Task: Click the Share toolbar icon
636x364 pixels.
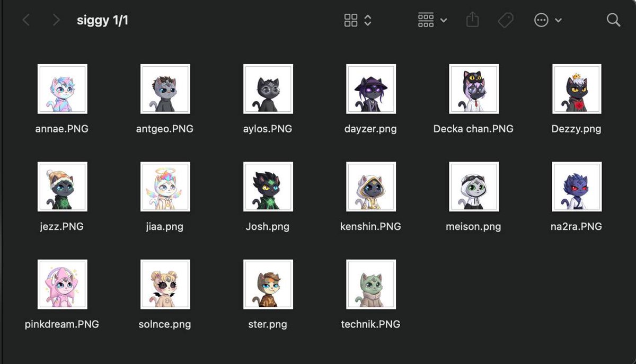Action: 472,20
